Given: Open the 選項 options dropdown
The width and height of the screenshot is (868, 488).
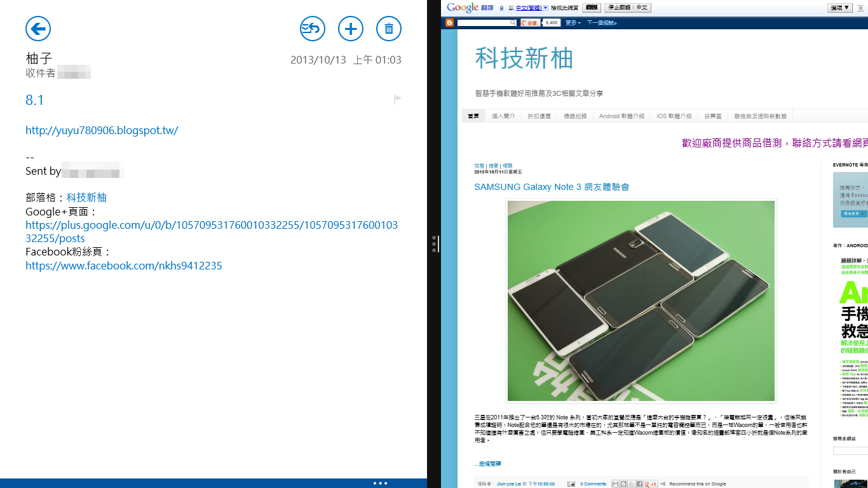Looking at the screenshot, I should tap(840, 8).
